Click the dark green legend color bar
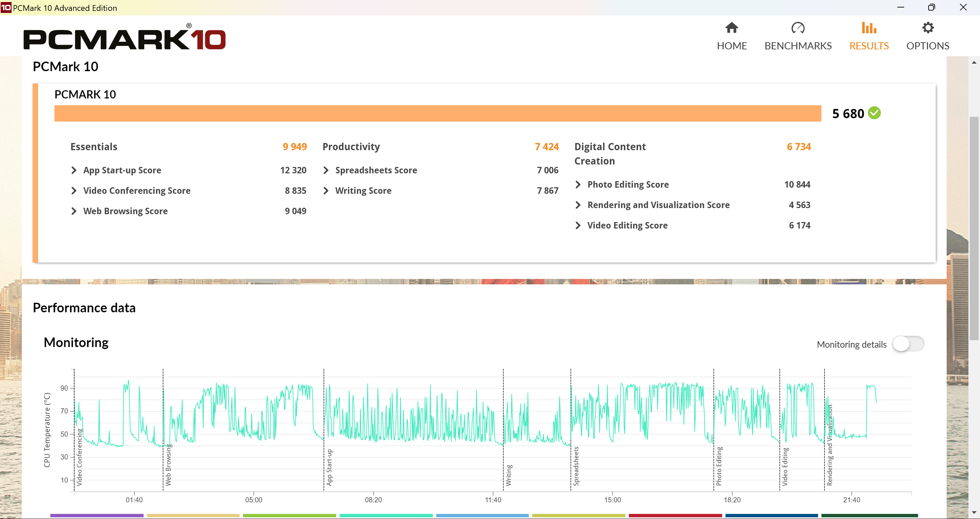This screenshot has height=519, width=980. point(869,516)
